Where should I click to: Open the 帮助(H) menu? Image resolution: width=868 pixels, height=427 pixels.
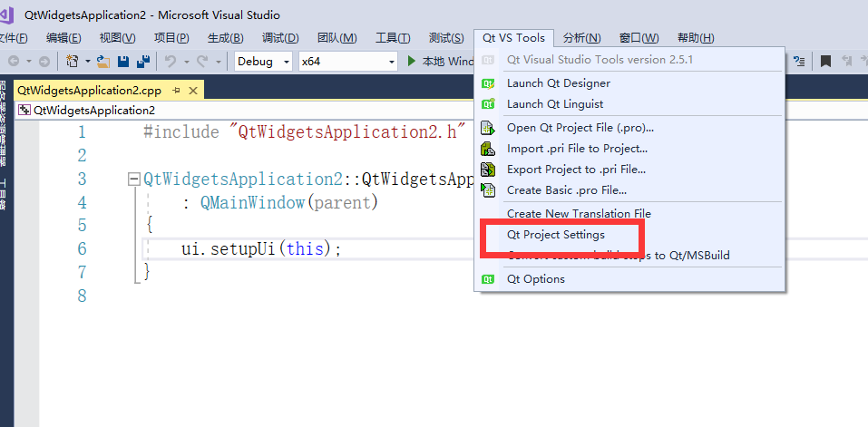click(x=696, y=38)
